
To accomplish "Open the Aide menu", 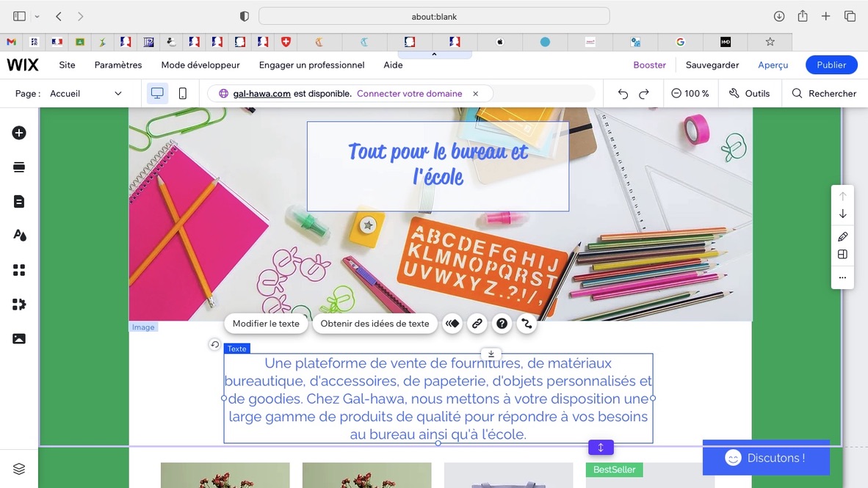I will tap(393, 65).
